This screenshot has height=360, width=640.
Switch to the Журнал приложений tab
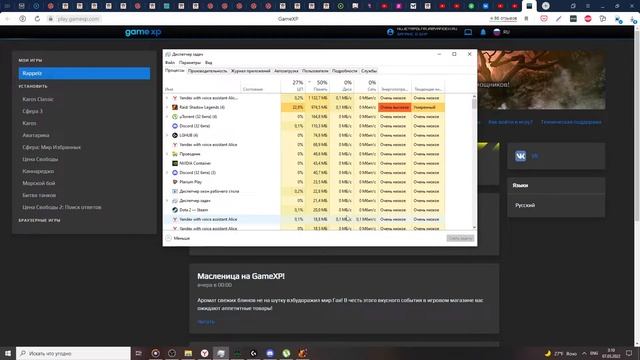pos(251,71)
